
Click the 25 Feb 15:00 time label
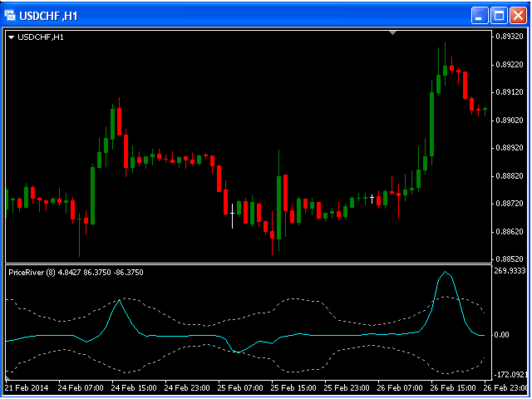[293, 388]
